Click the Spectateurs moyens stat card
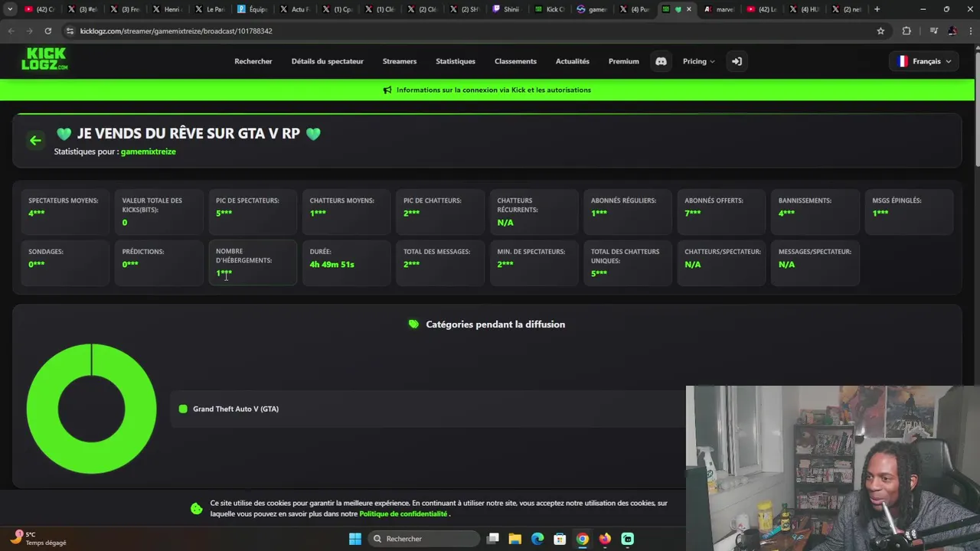 click(65, 212)
